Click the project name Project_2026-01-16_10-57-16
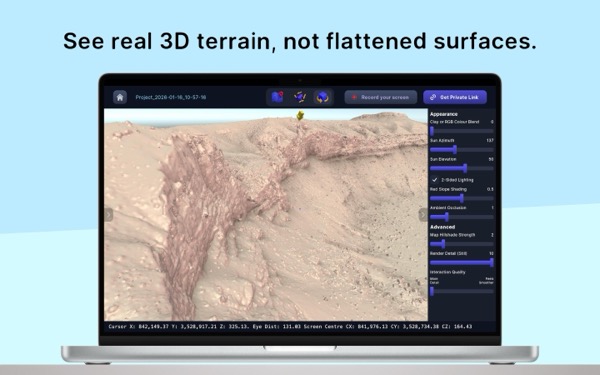The width and height of the screenshot is (600, 375). [x=171, y=97]
